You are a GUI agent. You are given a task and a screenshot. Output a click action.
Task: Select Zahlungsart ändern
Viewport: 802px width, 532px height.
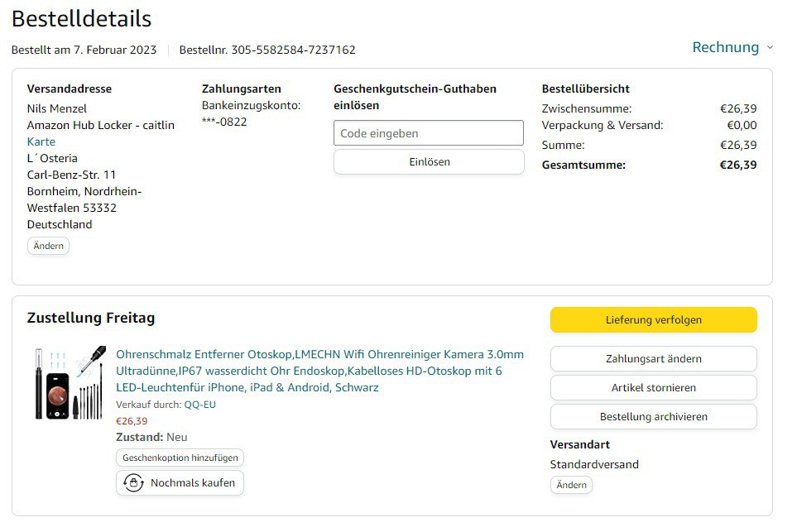click(x=653, y=358)
